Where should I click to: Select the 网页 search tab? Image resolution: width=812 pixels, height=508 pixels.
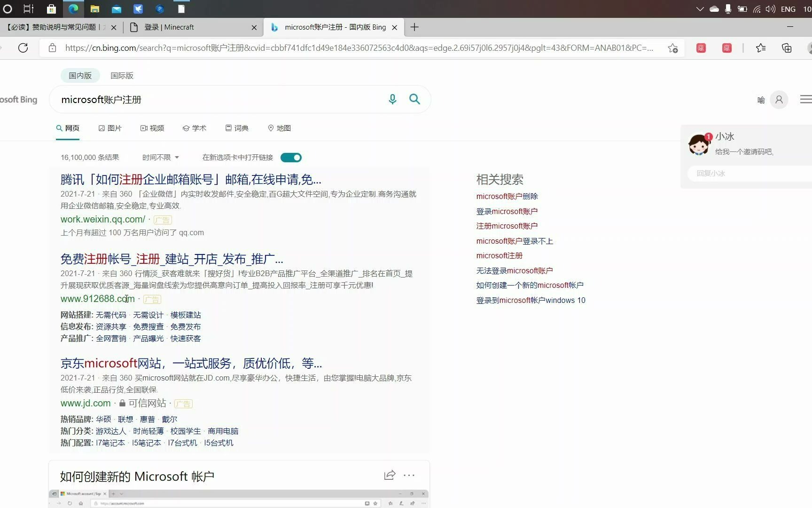[x=68, y=128]
